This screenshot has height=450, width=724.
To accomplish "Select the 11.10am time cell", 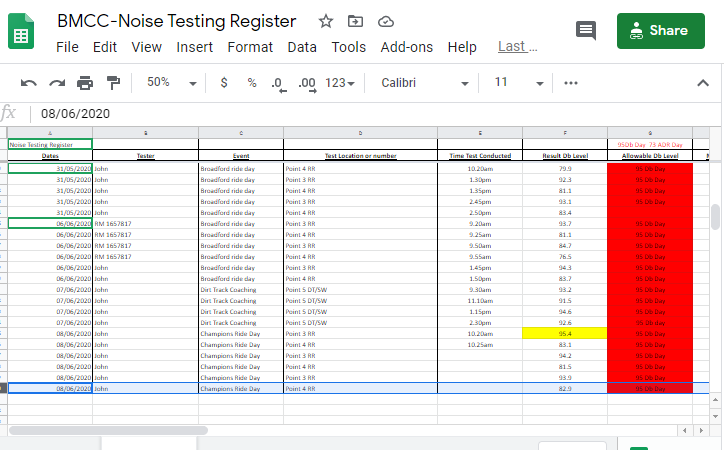I will (480, 300).
